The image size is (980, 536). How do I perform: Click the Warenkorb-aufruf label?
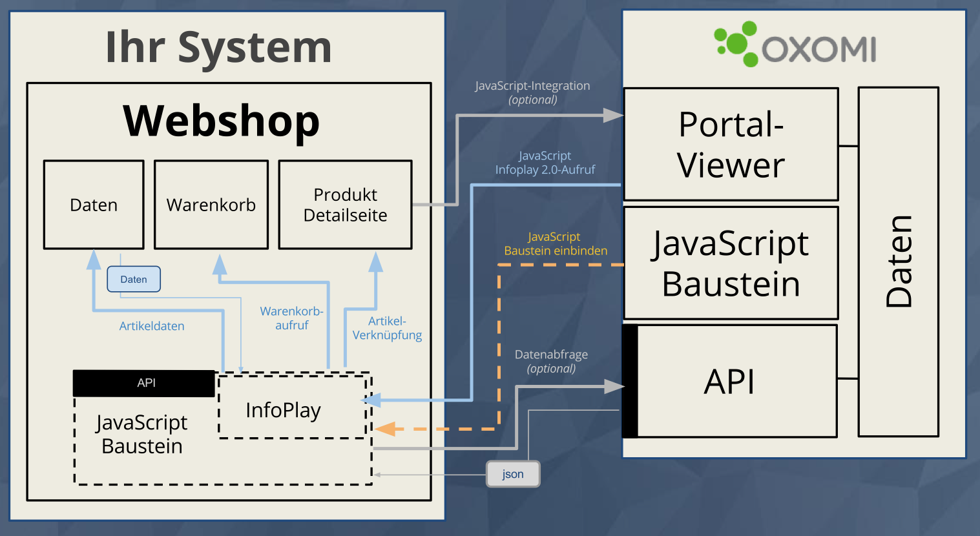pyautogui.click(x=291, y=318)
